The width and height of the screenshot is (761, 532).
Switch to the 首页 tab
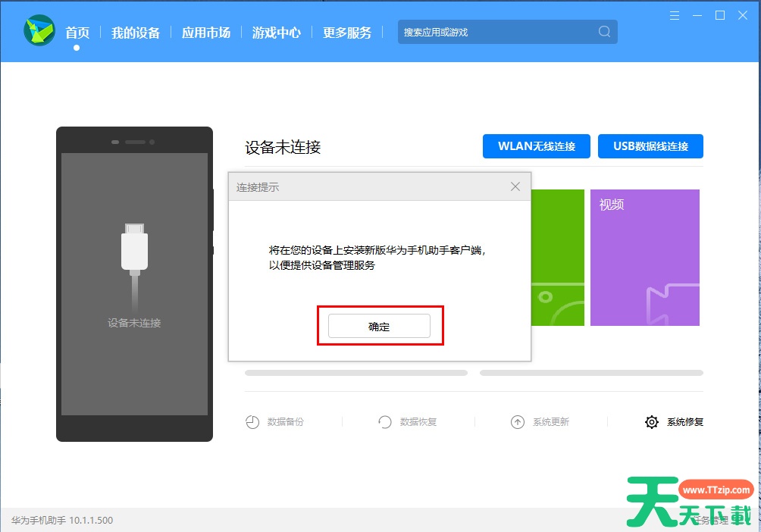[77, 33]
